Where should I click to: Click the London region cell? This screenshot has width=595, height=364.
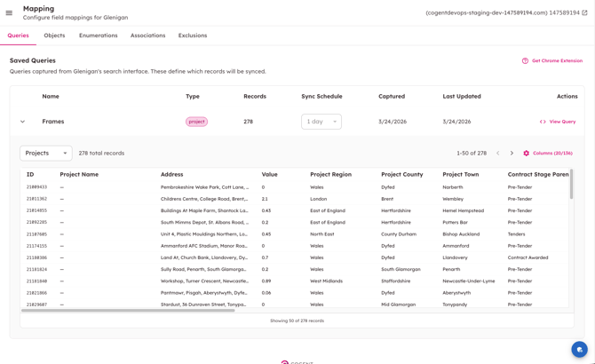(319, 199)
